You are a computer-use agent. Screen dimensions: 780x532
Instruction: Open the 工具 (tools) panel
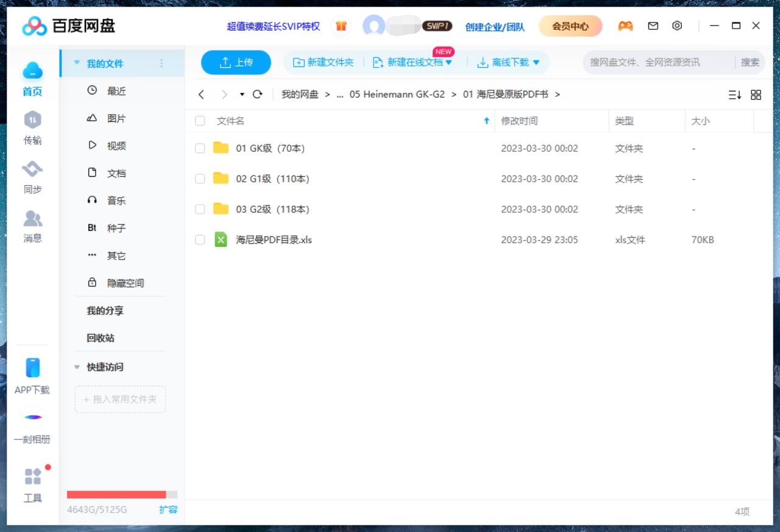pos(32,484)
